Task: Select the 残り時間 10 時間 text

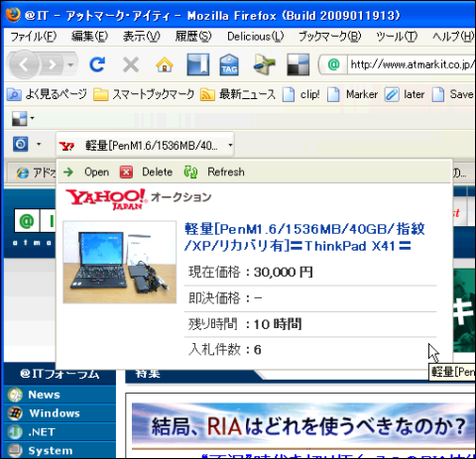Action: tap(245, 324)
